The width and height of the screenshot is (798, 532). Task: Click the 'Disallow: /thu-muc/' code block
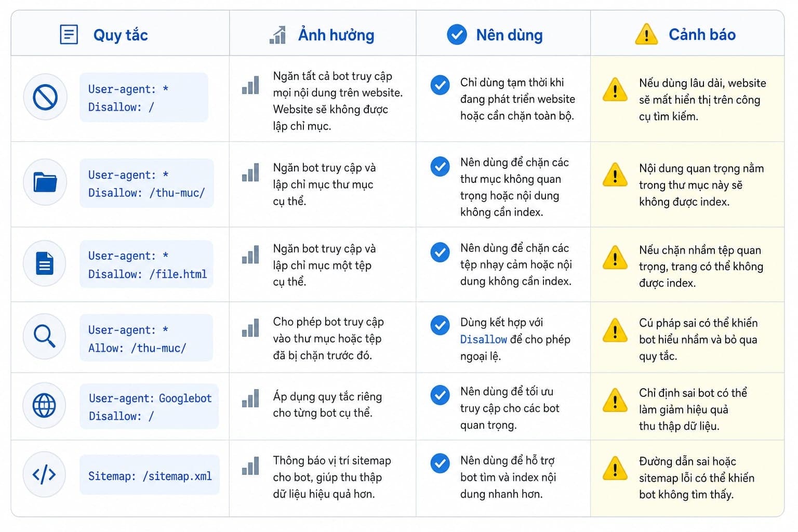point(147,183)
